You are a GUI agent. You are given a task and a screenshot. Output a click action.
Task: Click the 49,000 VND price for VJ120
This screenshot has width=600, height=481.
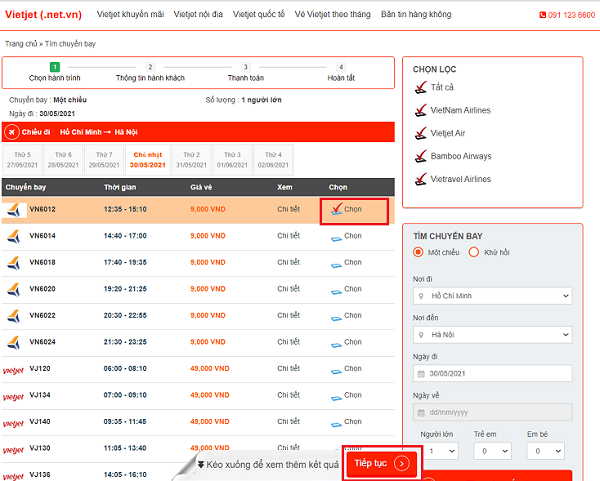pos(210,368)
